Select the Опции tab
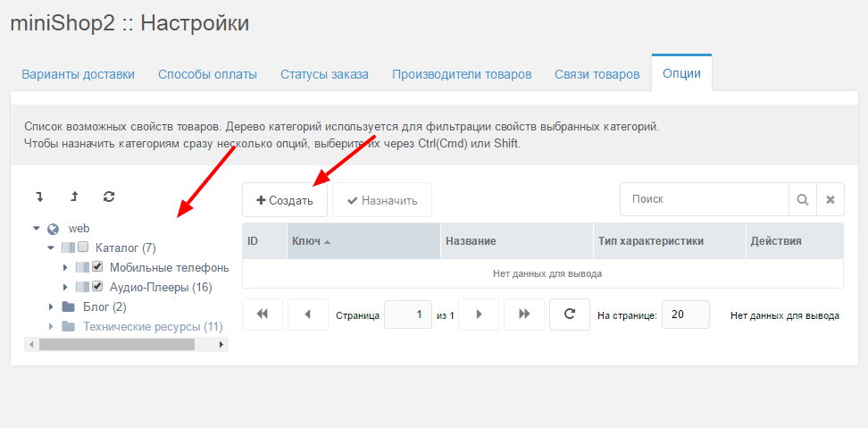This screenshot has height=428, width=868. (681, 73)
